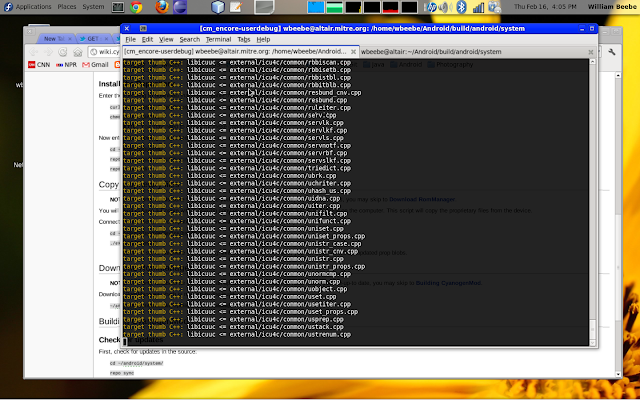Open the Java bookmark folder in Chrome

374,64
